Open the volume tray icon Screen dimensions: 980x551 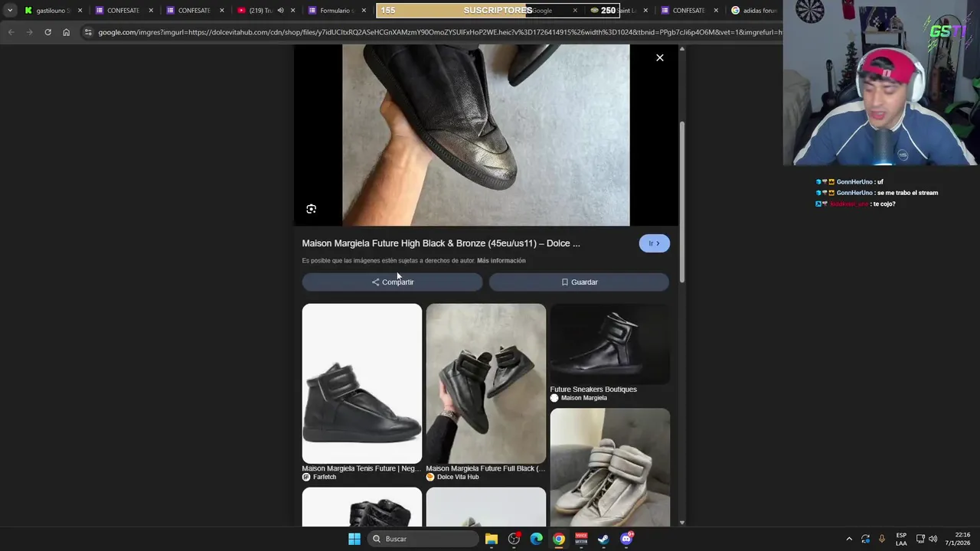[933, 539]
